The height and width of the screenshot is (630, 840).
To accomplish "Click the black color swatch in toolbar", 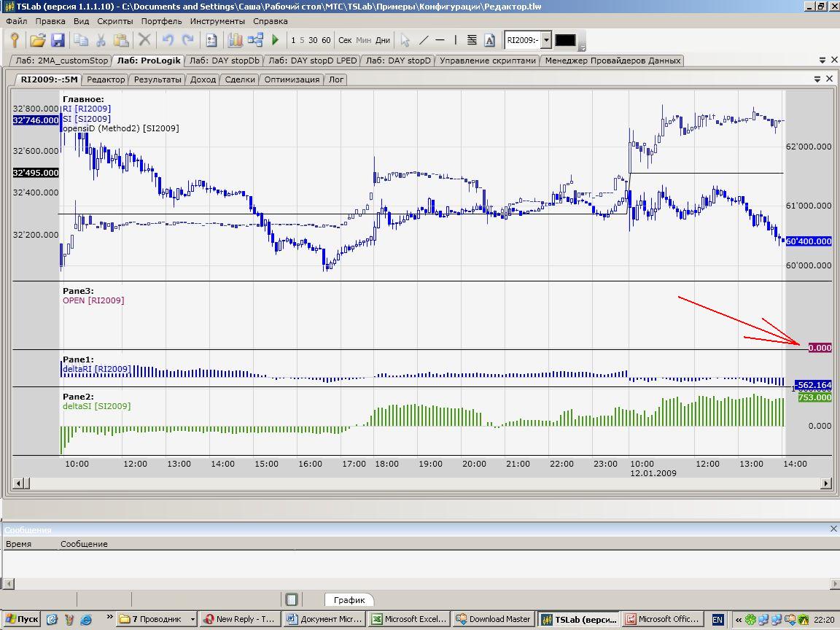I will (565, 40).
